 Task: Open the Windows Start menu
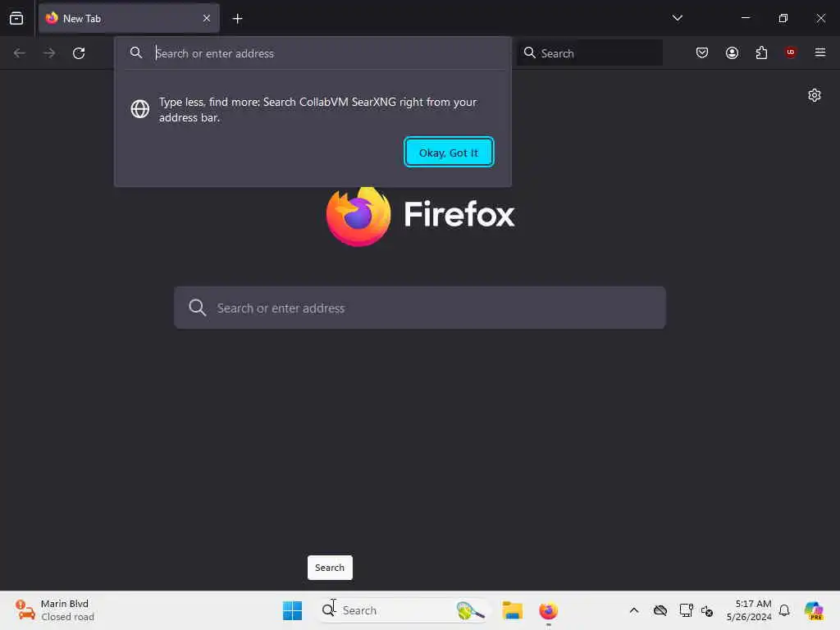click(293, 610)
